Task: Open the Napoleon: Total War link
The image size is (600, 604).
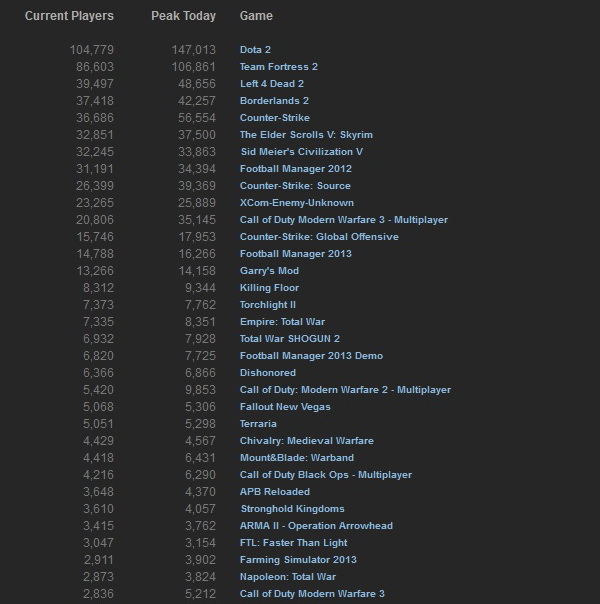Action: coord(288,577)
